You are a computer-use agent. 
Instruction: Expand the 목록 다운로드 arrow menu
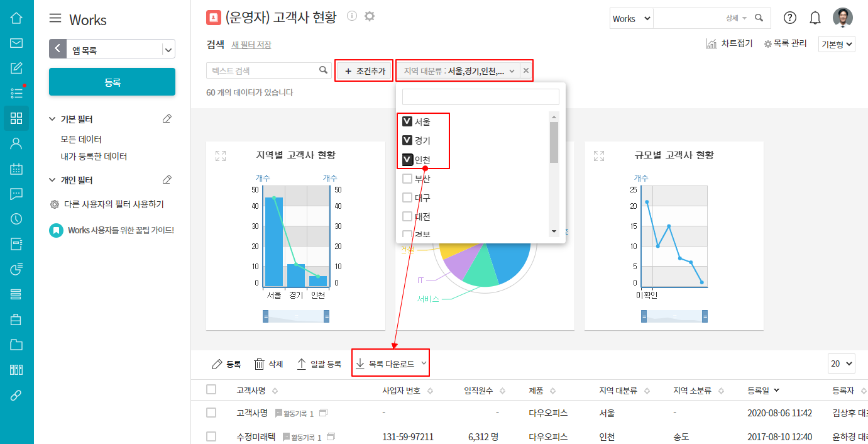(x=424, y=364)
